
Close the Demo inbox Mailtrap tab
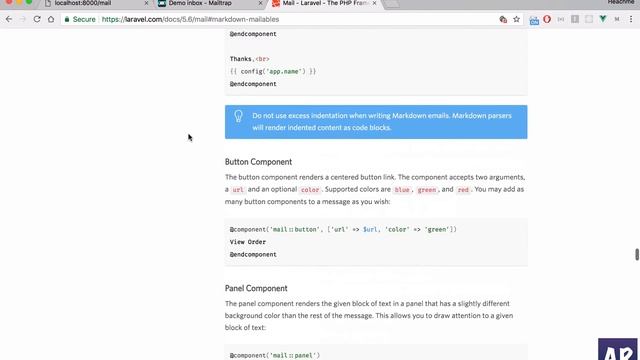click(260, 3)
